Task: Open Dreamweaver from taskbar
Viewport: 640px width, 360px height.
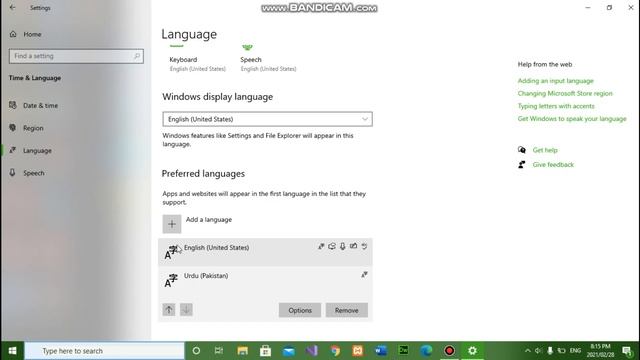Action: (404, 351)
